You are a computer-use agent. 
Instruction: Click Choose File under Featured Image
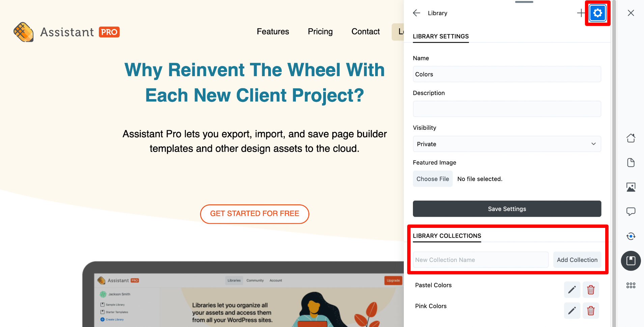tap(433, 179)
